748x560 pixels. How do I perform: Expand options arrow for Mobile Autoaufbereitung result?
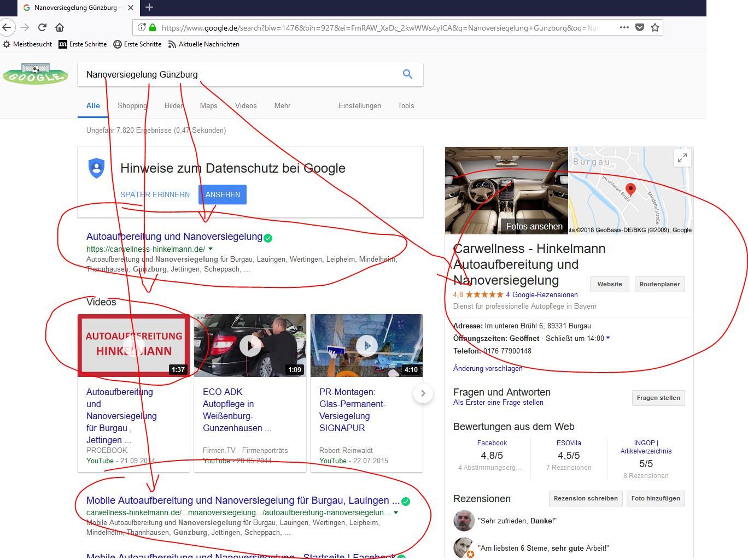(x=396, y=512)
